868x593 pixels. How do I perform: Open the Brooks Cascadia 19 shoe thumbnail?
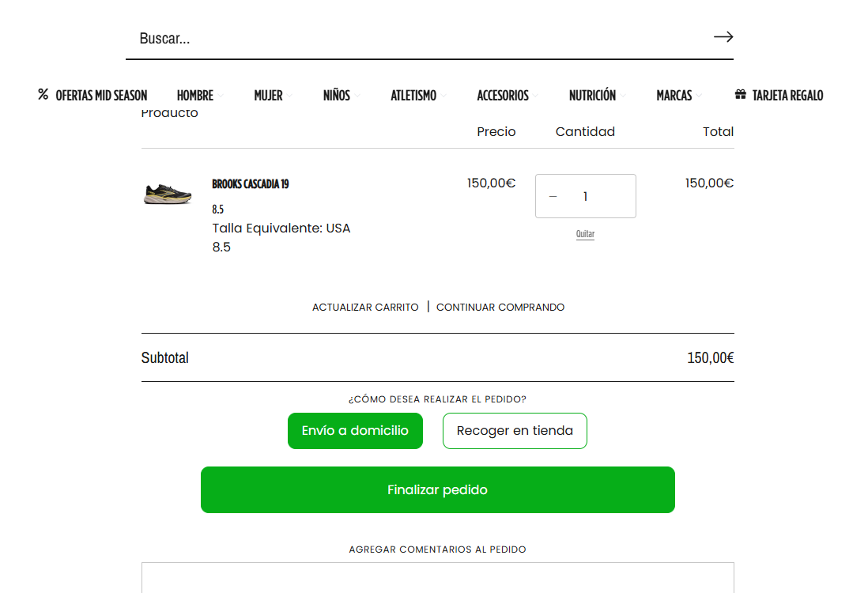(168, 195)
